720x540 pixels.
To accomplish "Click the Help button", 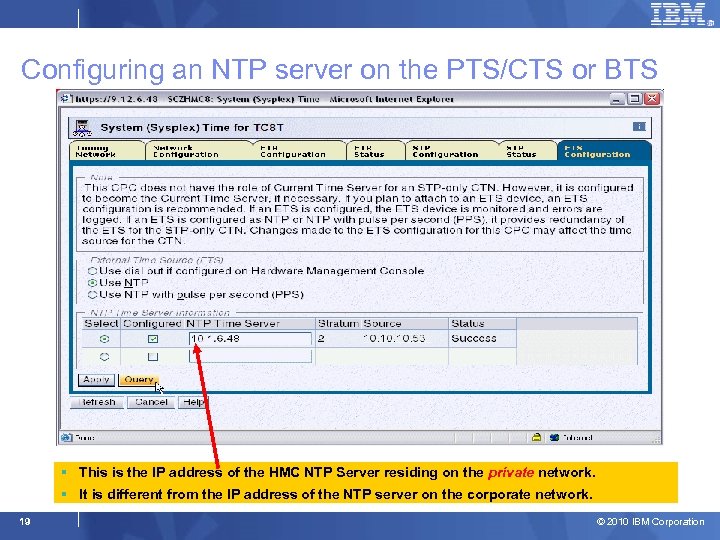I will tap(192, 402).
